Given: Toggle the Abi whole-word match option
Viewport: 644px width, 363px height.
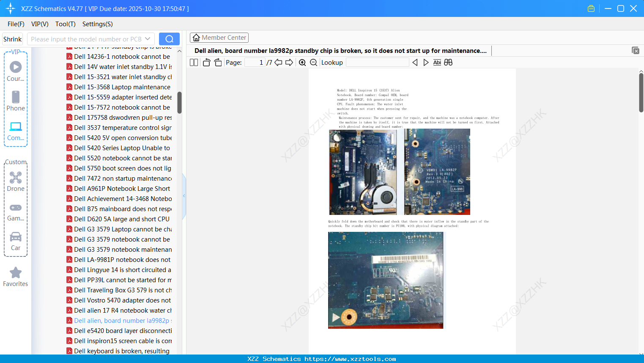Looking at the screenshot, I should (437, 63).
